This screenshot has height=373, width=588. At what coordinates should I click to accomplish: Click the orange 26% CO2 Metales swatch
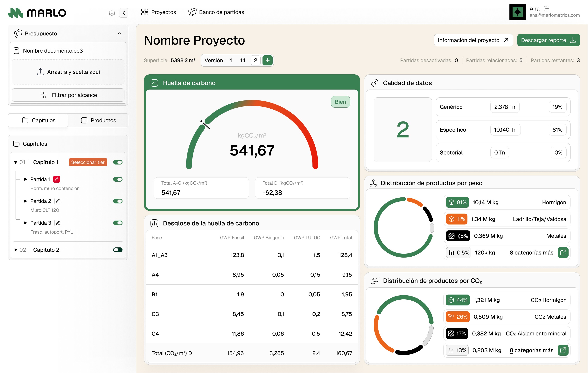pos(457,317)
